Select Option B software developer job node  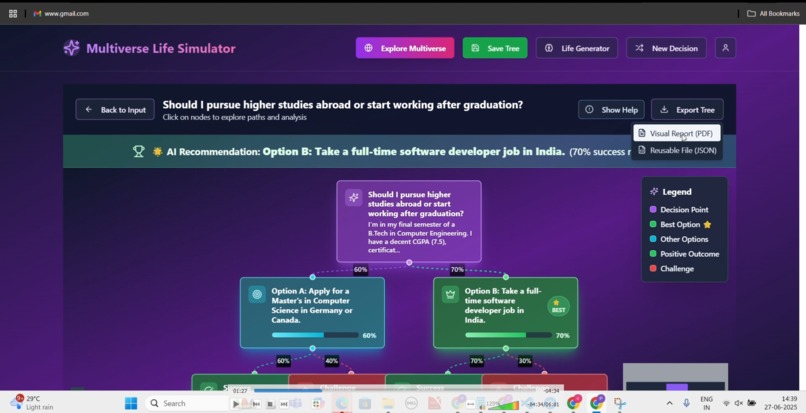(505, 313)
